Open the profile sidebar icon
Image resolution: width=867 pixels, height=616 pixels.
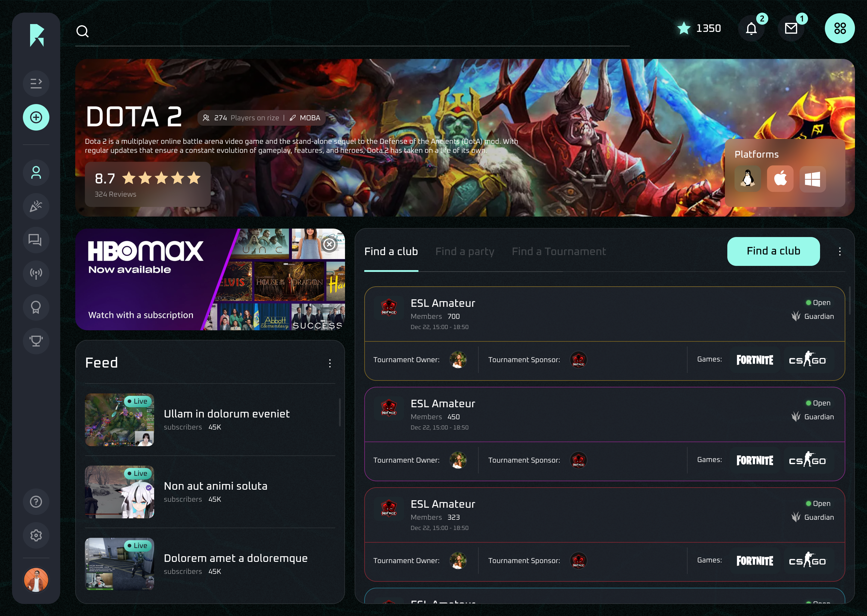point(36,173)
